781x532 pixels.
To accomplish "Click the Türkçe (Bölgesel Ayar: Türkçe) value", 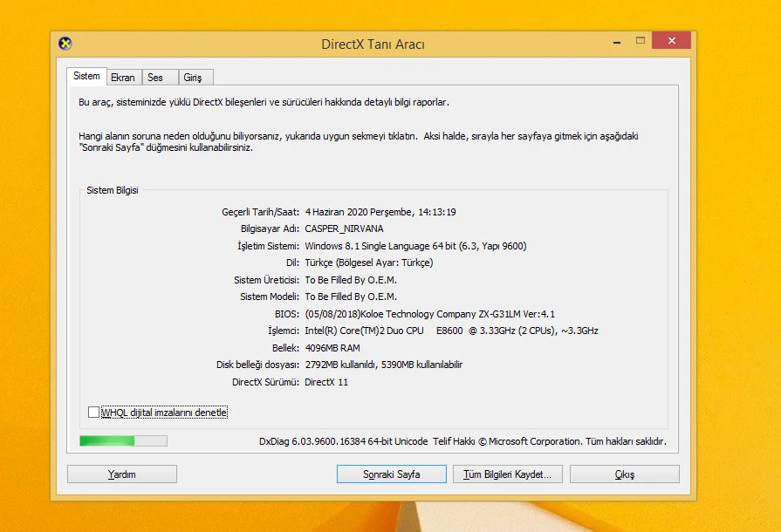I will click(x=369, y=263).
